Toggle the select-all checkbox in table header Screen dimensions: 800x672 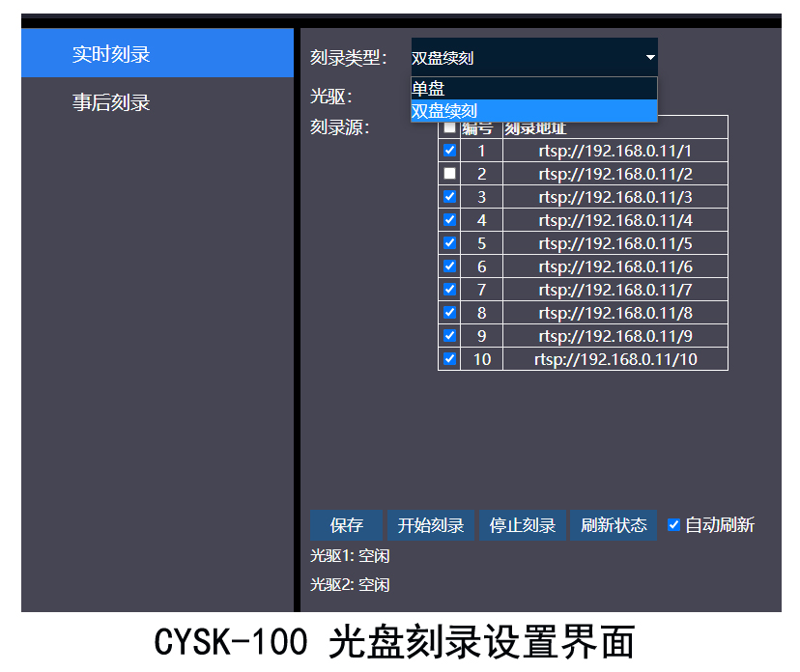(449, 128)
